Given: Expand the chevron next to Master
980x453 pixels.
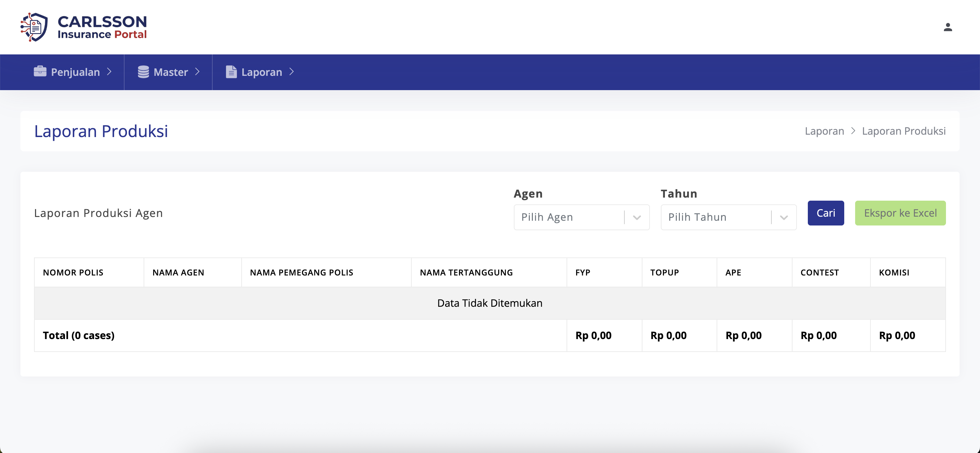Looking at the screenshot, I should click(197, 71).
